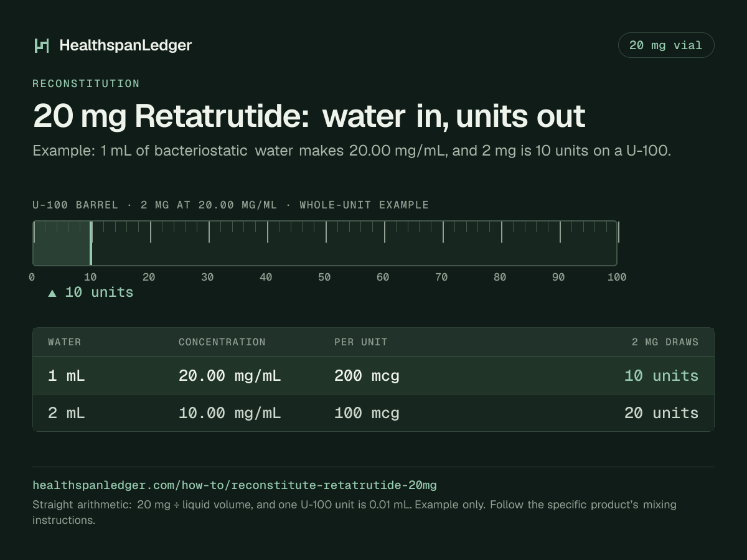This screenshot has height=560, width=747.
Task: Click the HealthspanLedger brand name
Action: click(x=125, y=45)
